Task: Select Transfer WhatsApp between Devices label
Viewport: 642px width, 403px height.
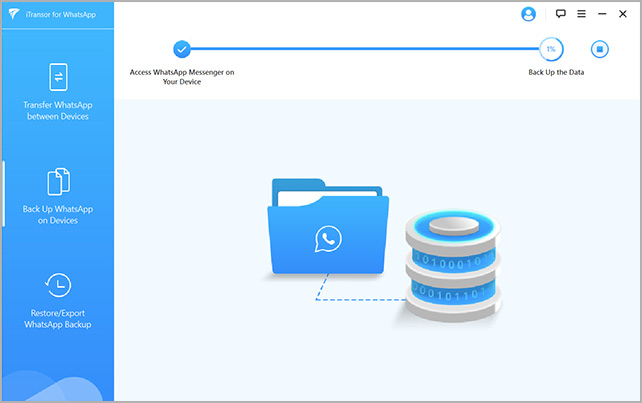Action: tap(58, 110)
